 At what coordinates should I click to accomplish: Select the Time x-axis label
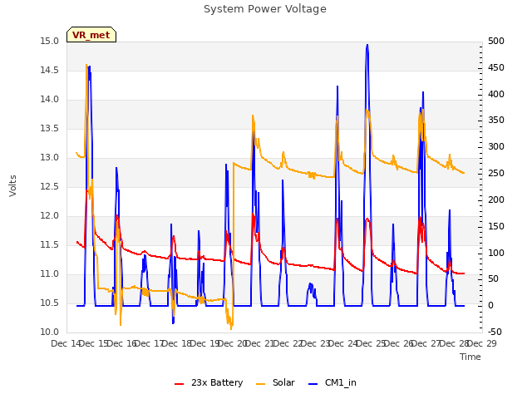470,357
